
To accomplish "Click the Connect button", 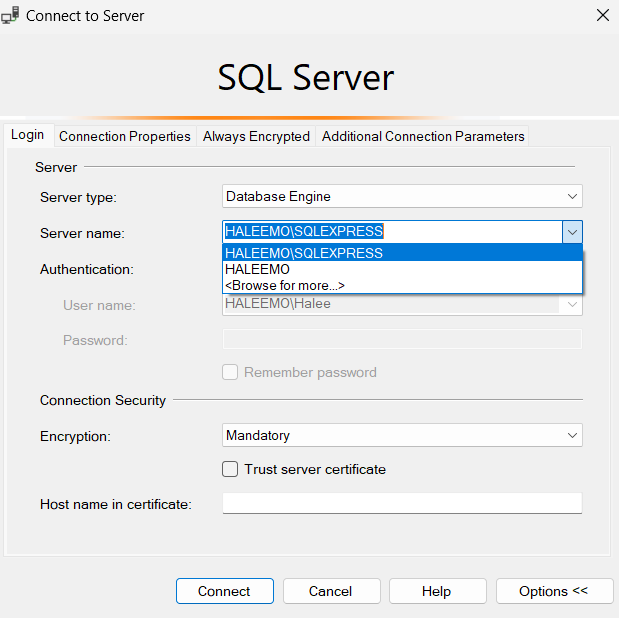I will pos(225,591).
